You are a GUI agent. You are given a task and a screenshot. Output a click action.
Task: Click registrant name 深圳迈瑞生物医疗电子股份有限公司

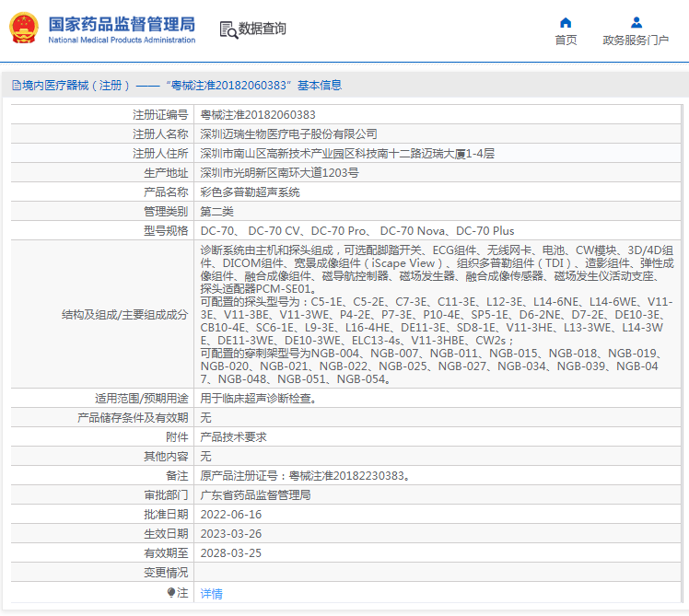[288, 134]
